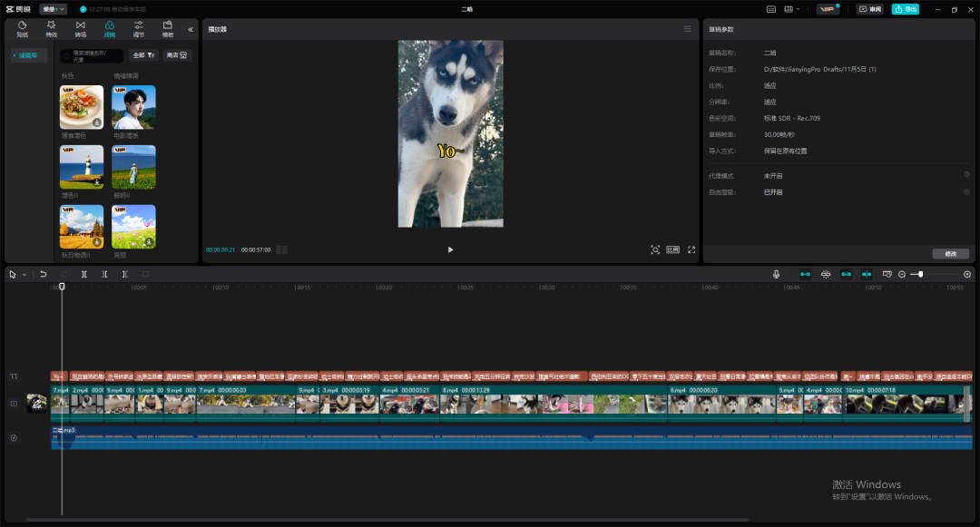Open the 全部 filter dropdown

(x=144, y=55)
